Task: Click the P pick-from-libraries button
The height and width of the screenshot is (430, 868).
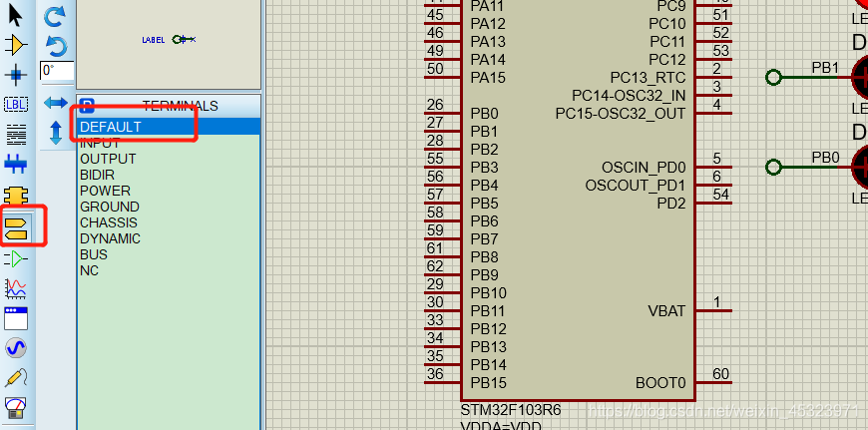Action: coord(87,105)
